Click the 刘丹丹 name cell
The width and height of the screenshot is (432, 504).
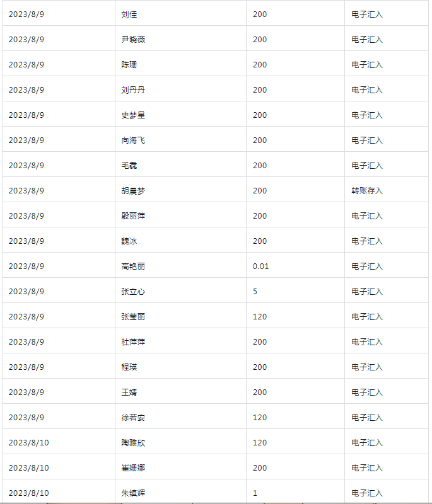click(x=180, y=89)
